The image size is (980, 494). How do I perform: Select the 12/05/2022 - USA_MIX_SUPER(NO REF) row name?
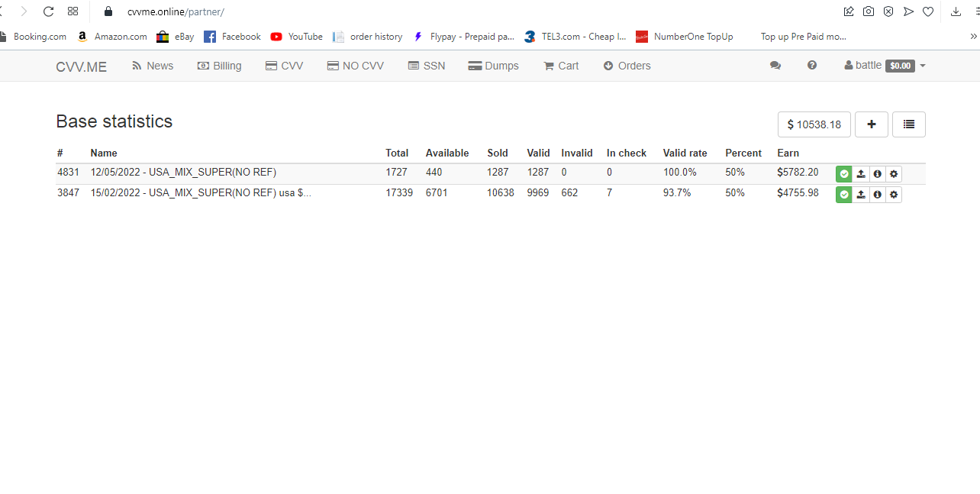(x=183, y=173)
